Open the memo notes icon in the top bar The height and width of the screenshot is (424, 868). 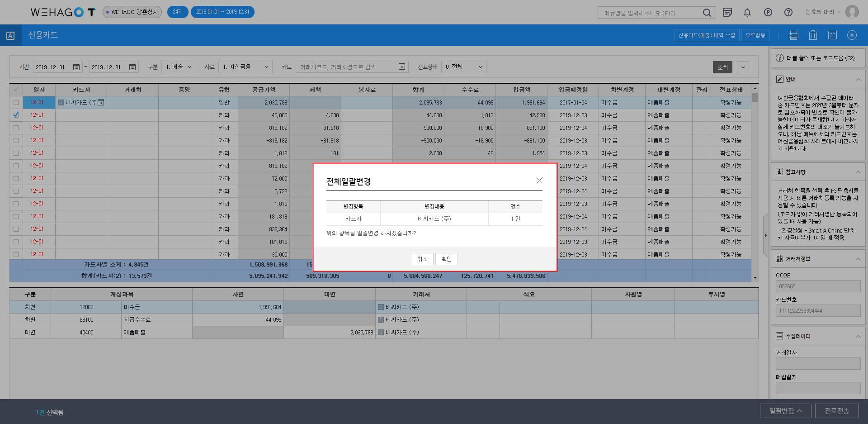coord(727,13)
